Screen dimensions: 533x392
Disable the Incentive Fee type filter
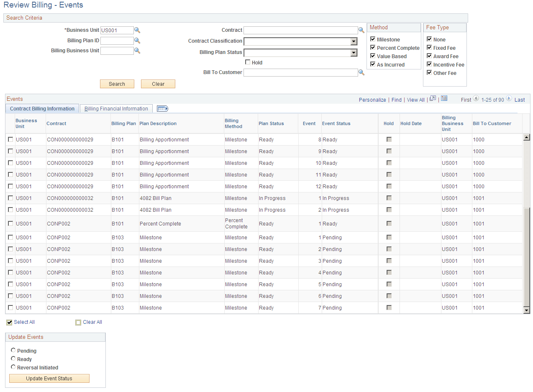pyautogui.click(x=429, y=64)
